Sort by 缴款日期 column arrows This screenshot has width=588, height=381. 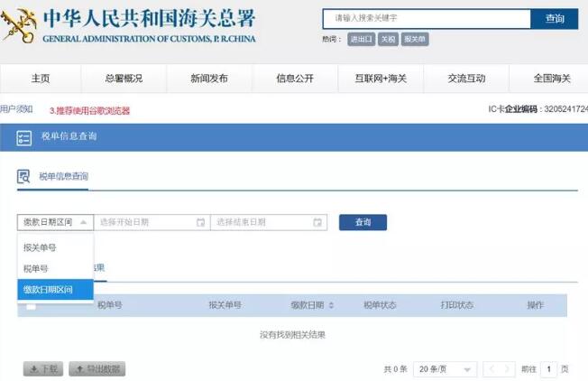click(331, 306)
